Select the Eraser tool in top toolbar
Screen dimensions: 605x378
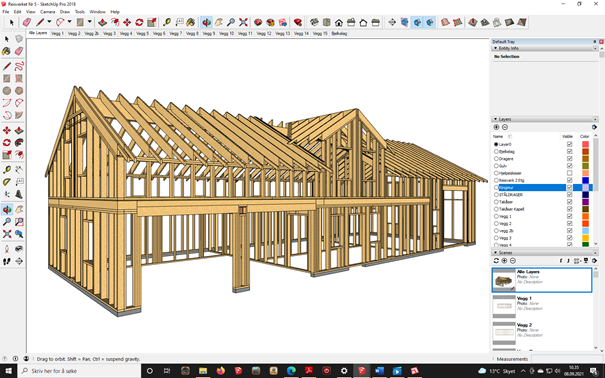pyautogui.click(x=27, y=22)
